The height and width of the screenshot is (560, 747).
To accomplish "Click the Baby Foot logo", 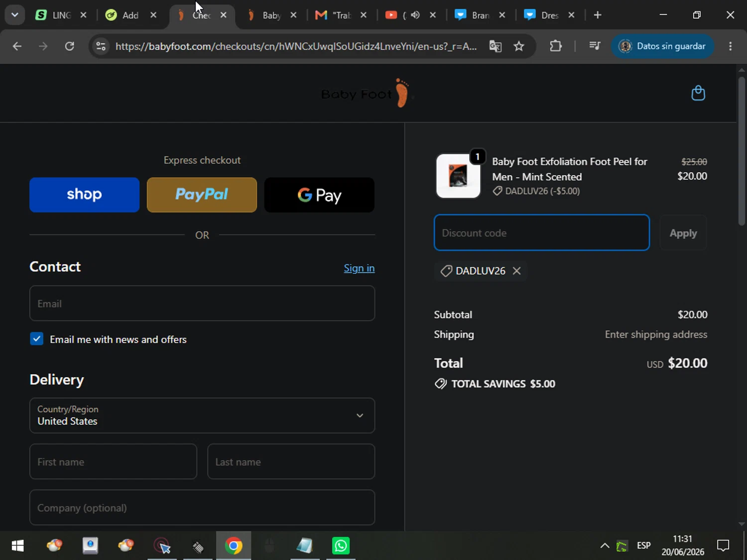I will [x=368, y=93].
